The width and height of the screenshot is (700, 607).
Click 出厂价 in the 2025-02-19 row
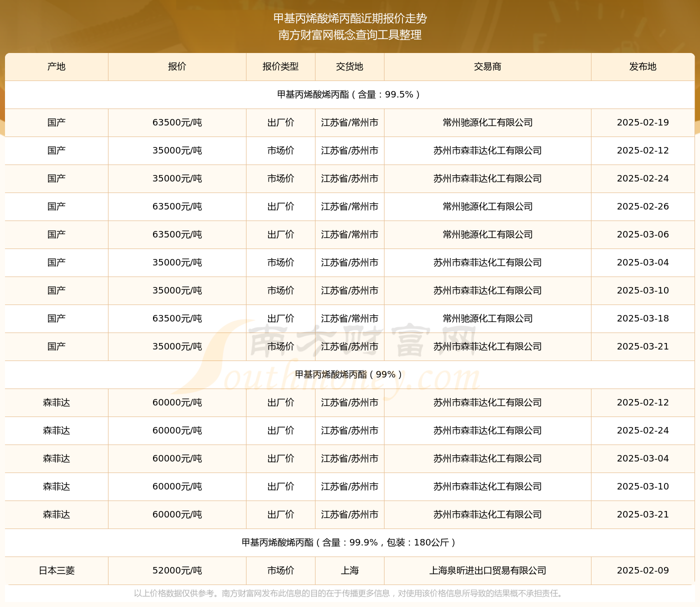pos(280,122)
